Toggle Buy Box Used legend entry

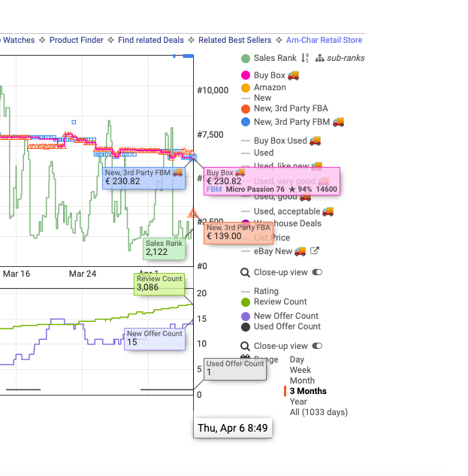point(280,141)
